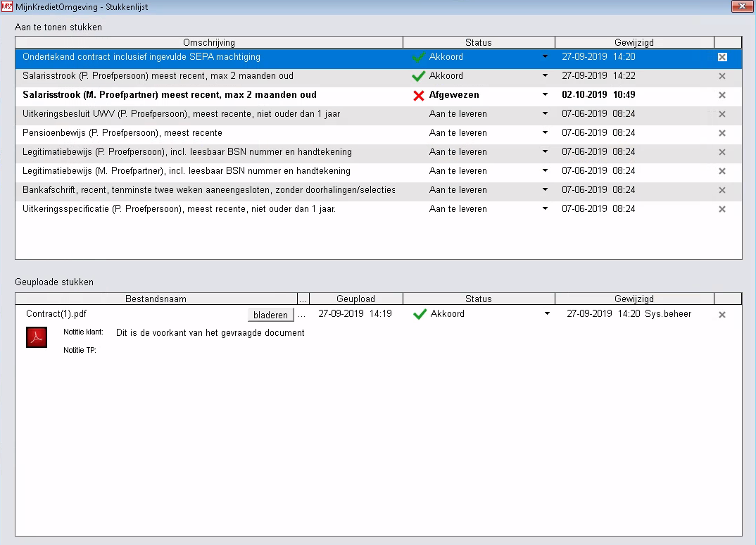Click green checkmark on Salarisstrook P. Proefpersoon row
The height and width of the screenshot is (545, 756).
[x=419, y=76]
